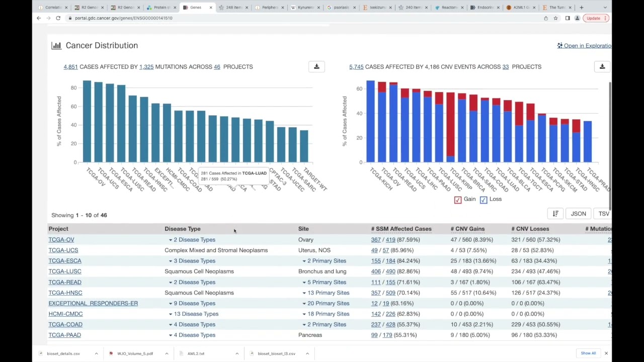Open a new browser tab

point(582,8)
